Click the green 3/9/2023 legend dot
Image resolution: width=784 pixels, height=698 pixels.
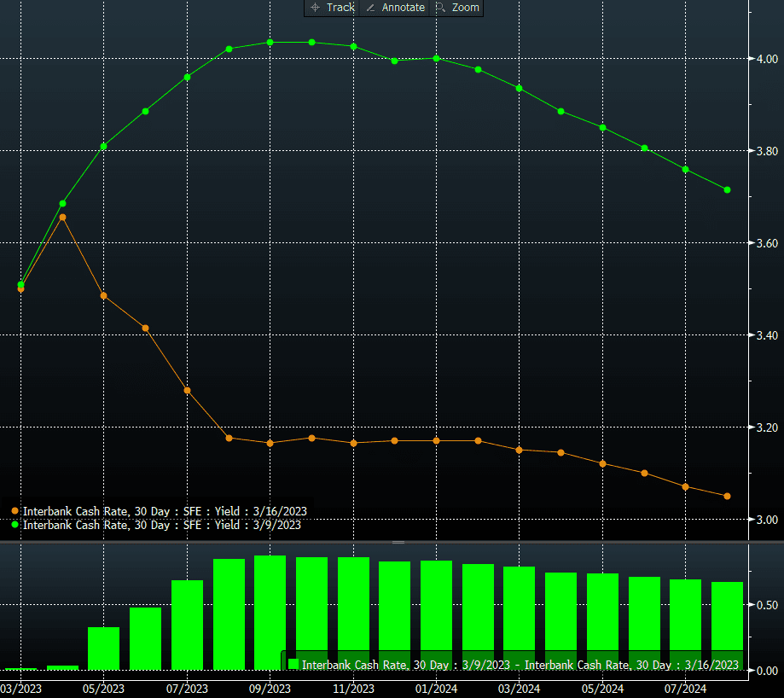[15, 525]
